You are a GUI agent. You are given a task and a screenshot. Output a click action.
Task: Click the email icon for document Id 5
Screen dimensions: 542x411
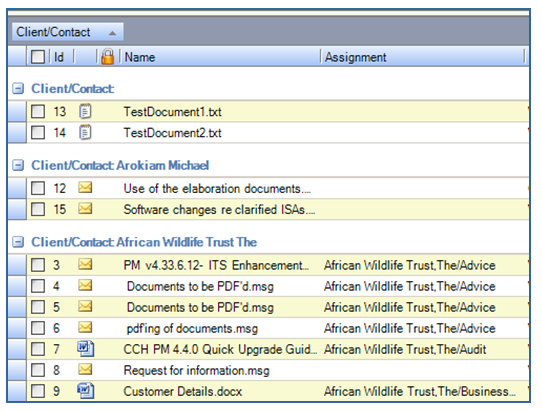pos(85,307)
